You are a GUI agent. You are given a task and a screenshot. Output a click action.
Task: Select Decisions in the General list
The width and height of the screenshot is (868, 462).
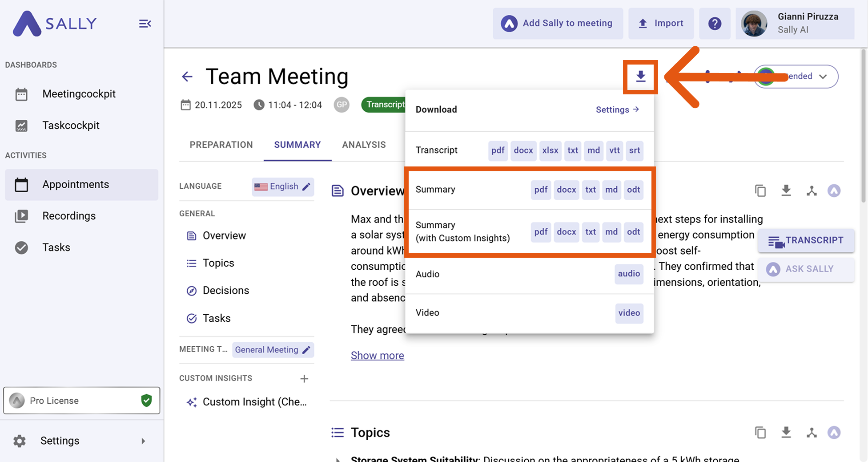click(225, 291)
